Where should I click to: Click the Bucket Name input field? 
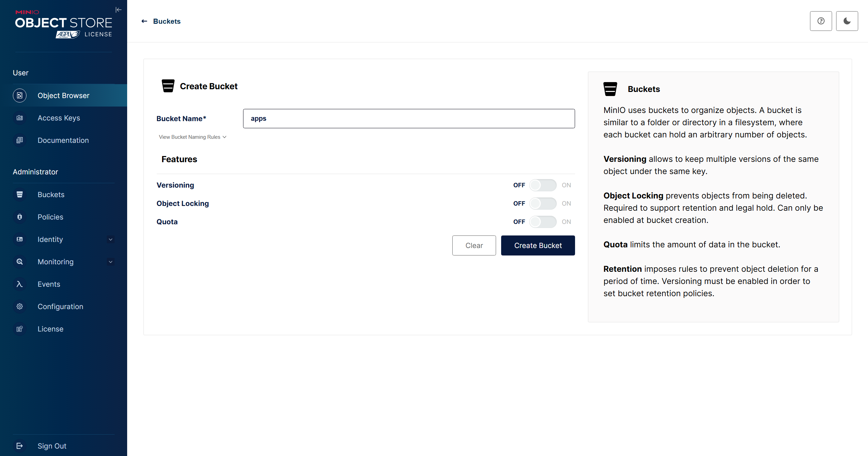pyautogui.click(x=409, y=119)
